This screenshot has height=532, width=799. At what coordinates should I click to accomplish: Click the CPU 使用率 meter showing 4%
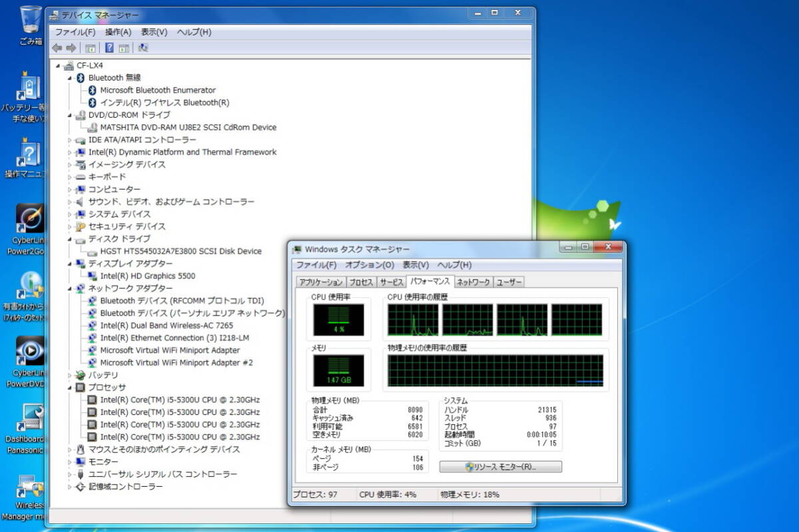tap(339, 320)
